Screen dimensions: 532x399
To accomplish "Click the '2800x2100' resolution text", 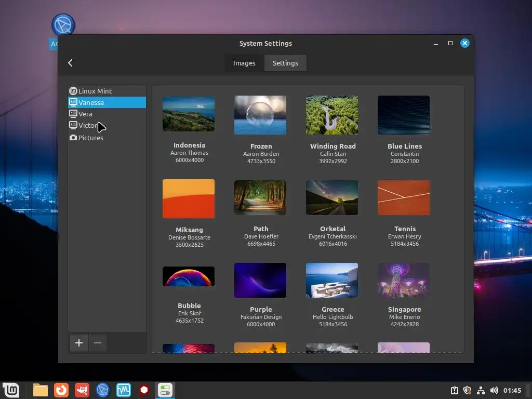I will [x=404, y=161].
